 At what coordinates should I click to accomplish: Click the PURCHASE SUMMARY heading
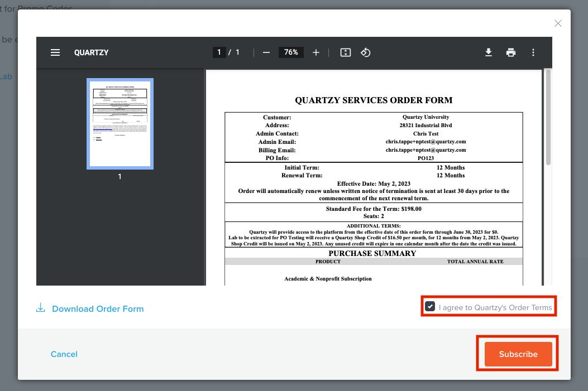tap(372, 253)
